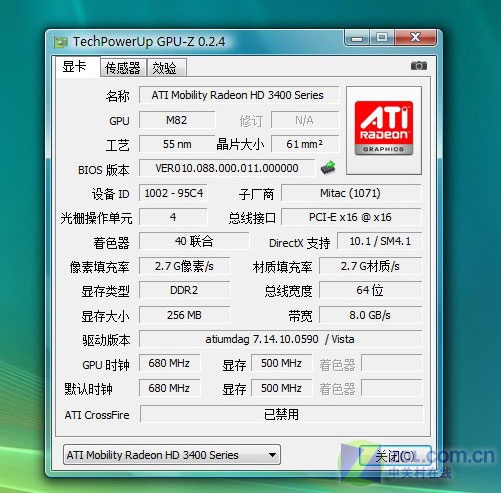
Task: Click the subvendor field Mitac (1071)
Action: point(351,193)
